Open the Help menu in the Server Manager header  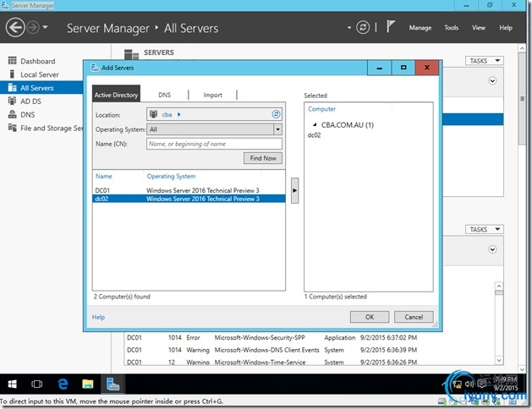506,28
